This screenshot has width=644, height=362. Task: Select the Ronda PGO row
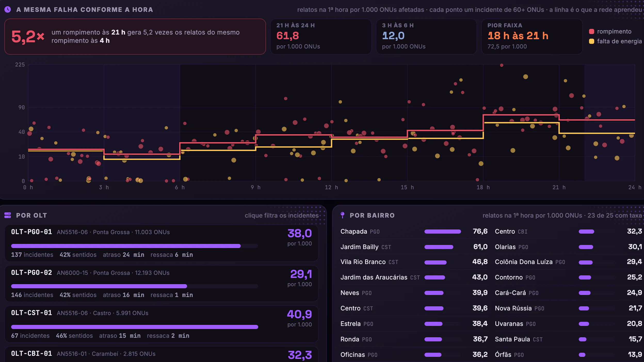[x=414, y=339]
